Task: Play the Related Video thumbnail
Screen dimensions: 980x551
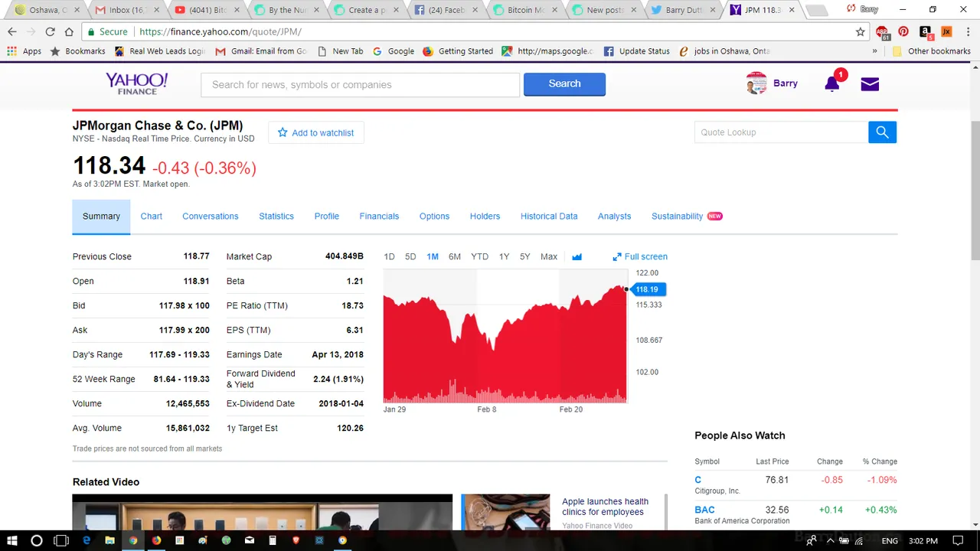Action: (263, 512)
